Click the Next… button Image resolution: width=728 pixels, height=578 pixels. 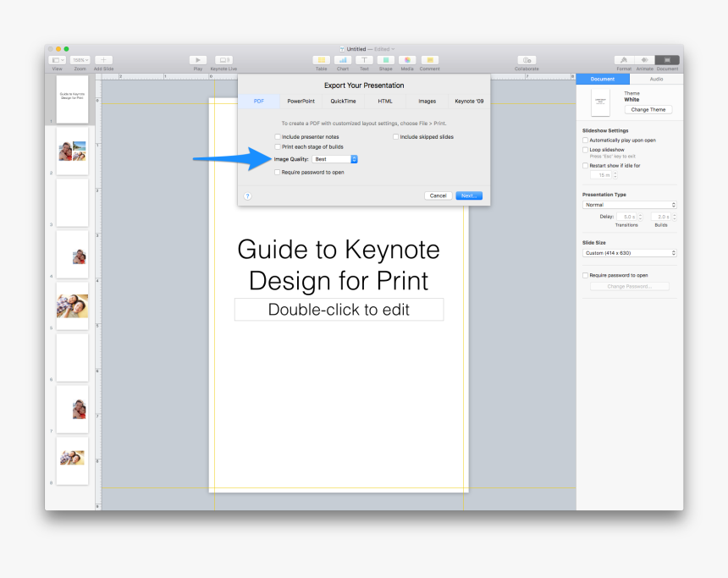pyautogui.click(x=469, y=196)
